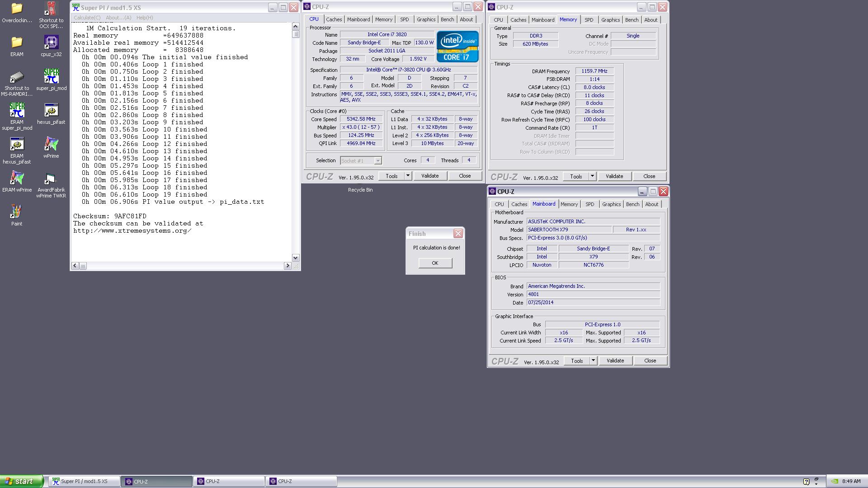The width and height of the screenshot is (868, 488).
Task: Launch ERAM wPrime desktop icon
Action: tap(17, 182)
